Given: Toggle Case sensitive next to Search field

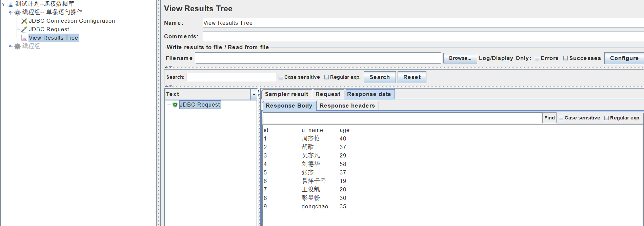Looking at the screenshot, I should [x=281, y=77].
